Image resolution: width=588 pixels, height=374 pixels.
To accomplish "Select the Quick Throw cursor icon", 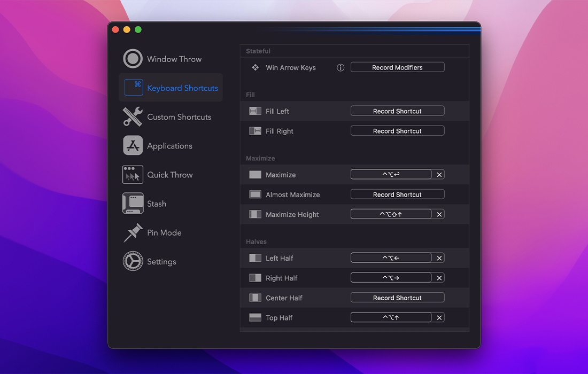I will 133,175.
